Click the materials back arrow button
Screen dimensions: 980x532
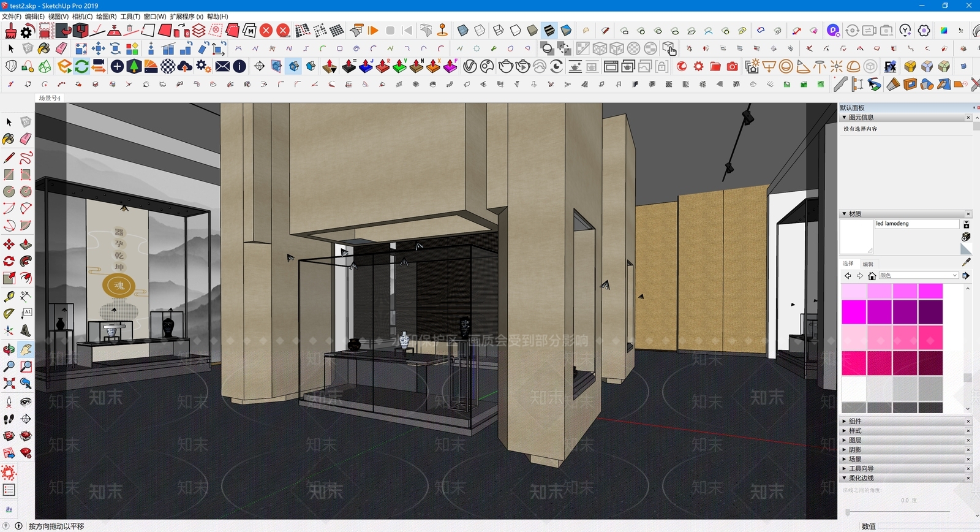click(x=848, y=276)
